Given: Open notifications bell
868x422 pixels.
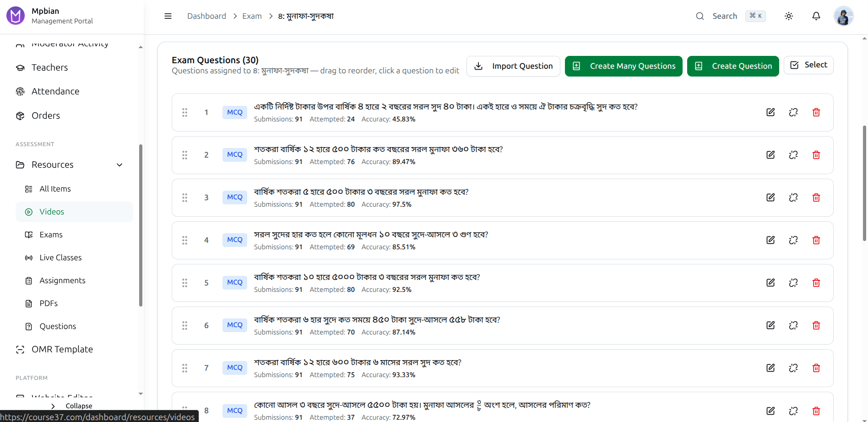Looking at the screenshot, I should click(816, 16).
